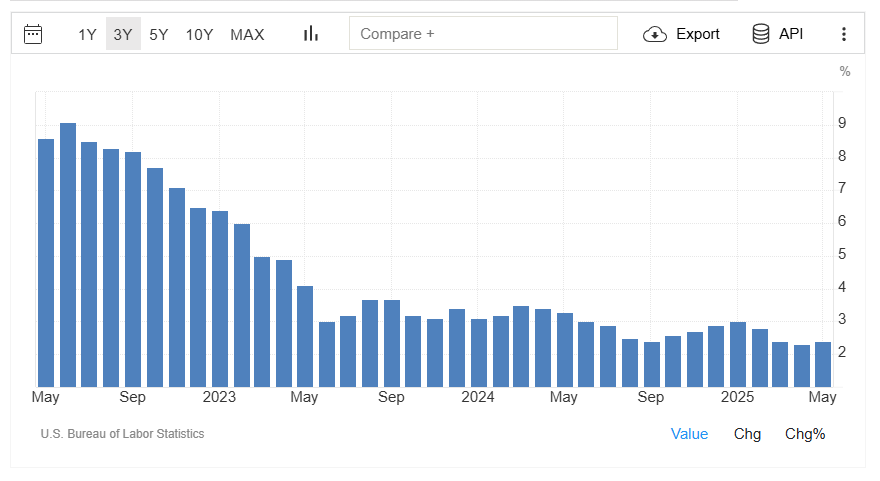Viewport: 880px width, 481px height.
Task: Switch to the Chg% display mode
Action: (x=805, y=433)
